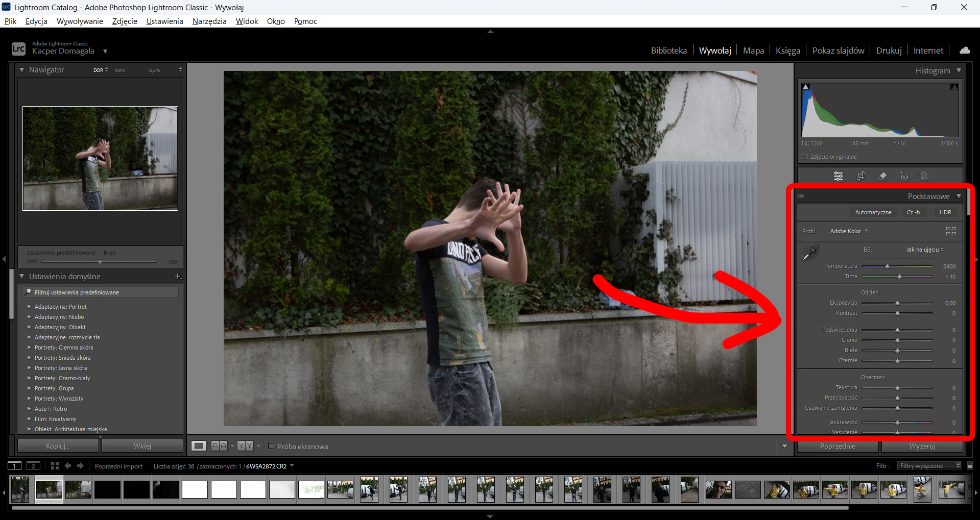980x520 pixels.
Task: Select the Edit sliders tool icon
Action: (x=839, y=176)
